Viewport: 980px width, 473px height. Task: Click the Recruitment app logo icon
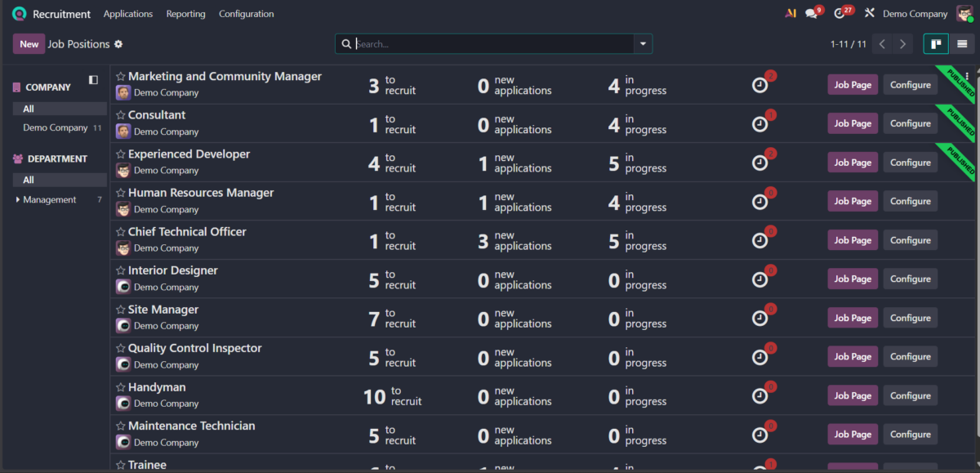click(x=19, y=14)
